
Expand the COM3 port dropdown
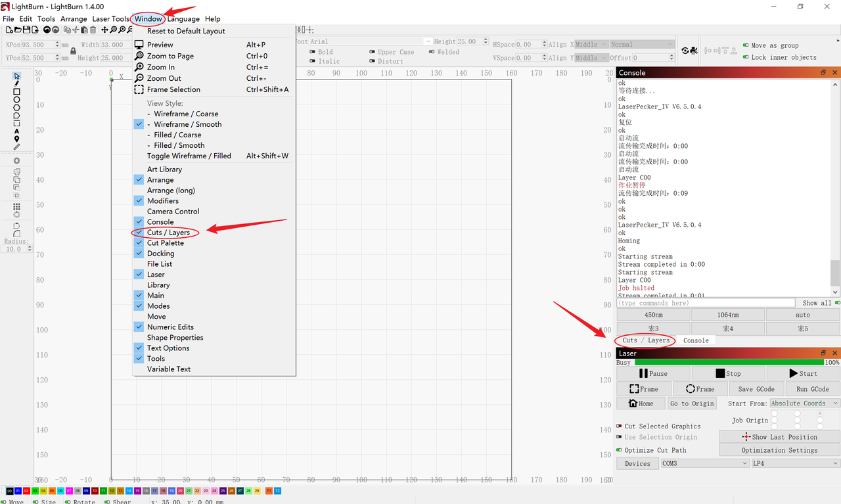(704, 463)
